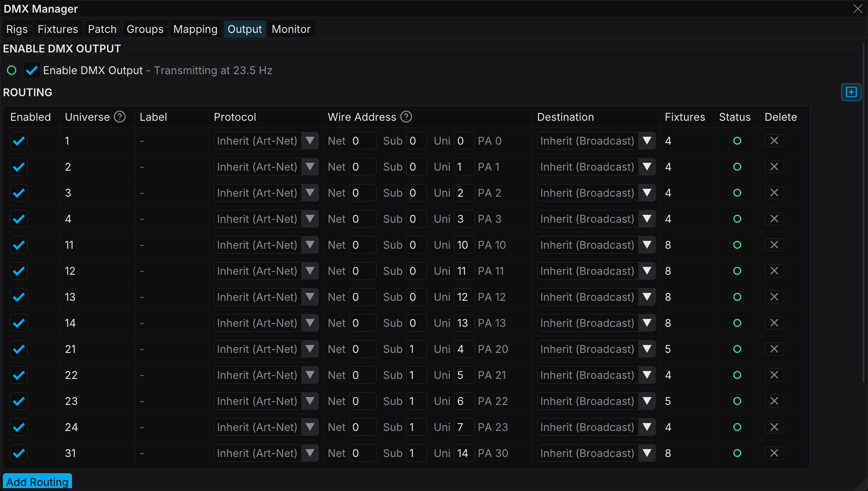The height and width of the screenshot is (491, 868).
Task: Click status indicator for universe 21
Action: click(737, 349)
